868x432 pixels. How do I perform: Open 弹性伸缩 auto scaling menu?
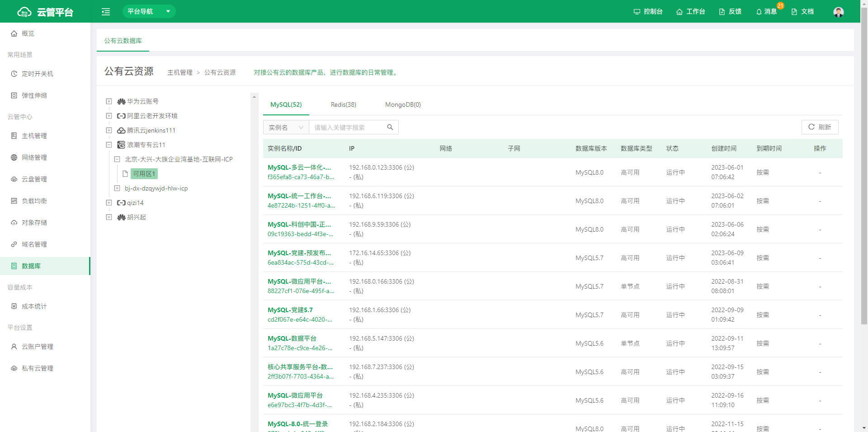pyautogui.click(x=45, y=95)
